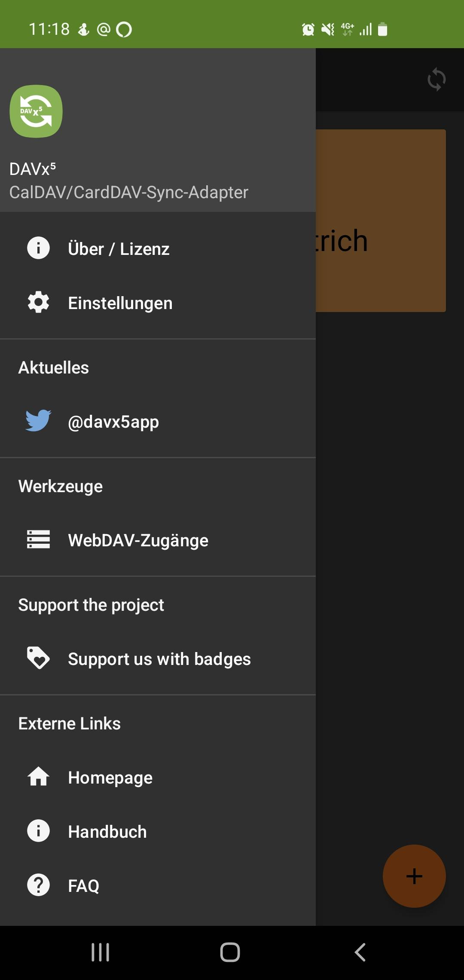Open the Handbuch link
This screenshot has width=464, height=980.
[x=107, y=832]
